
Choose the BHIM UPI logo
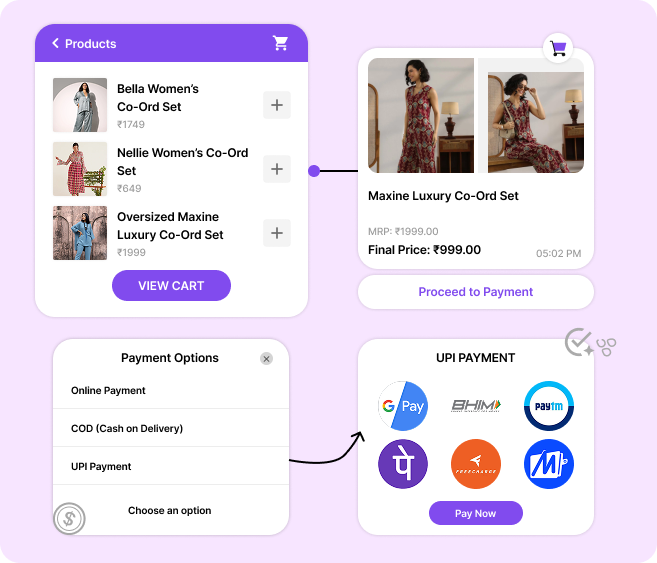476,405
